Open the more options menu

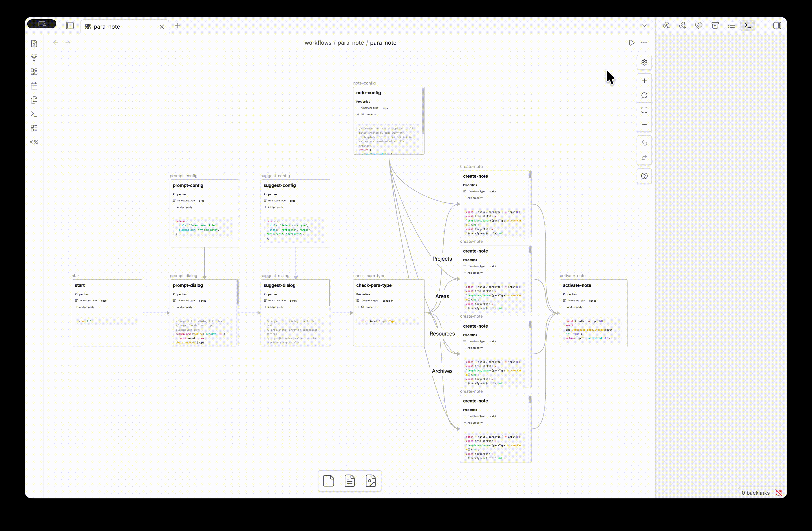coord(644,43)
